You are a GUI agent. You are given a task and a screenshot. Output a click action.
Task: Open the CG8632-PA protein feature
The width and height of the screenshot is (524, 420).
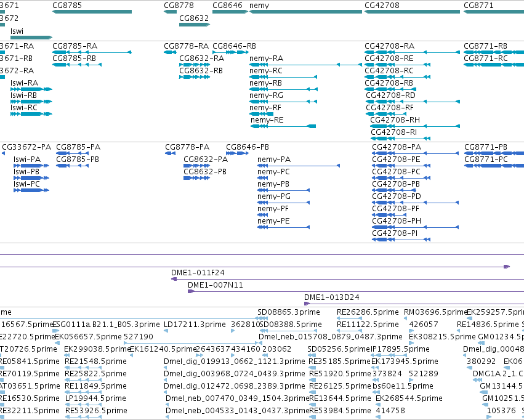coord(196,166)
